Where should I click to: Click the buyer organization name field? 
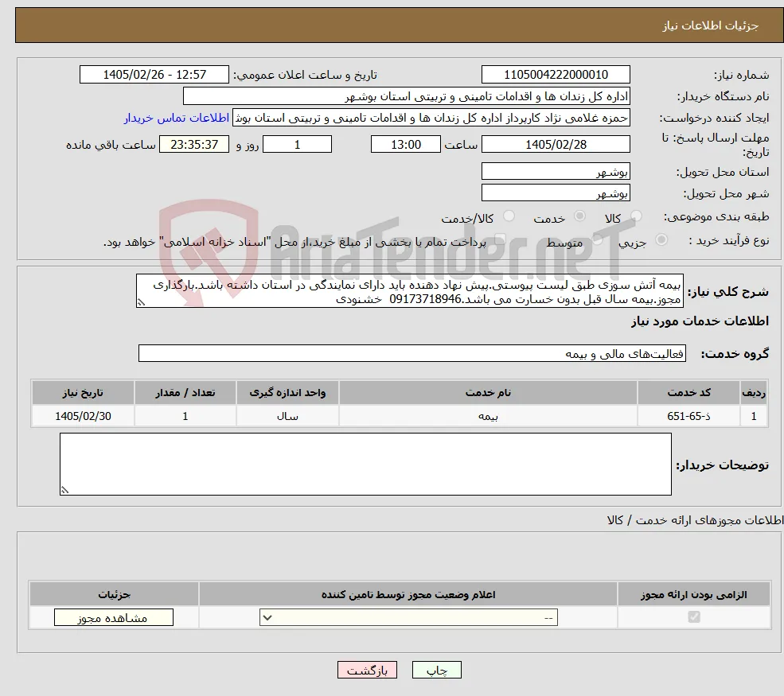click(x=407, y=96)
